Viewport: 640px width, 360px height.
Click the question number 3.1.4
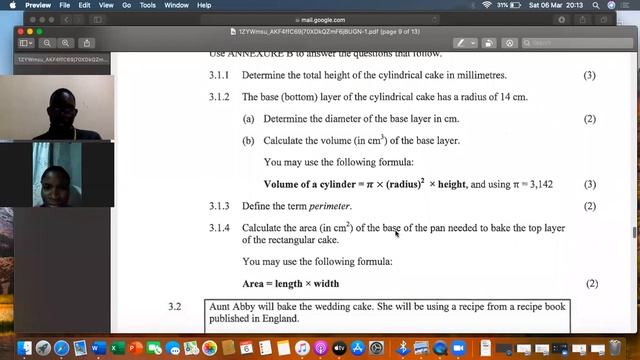[x=219, y=228]
